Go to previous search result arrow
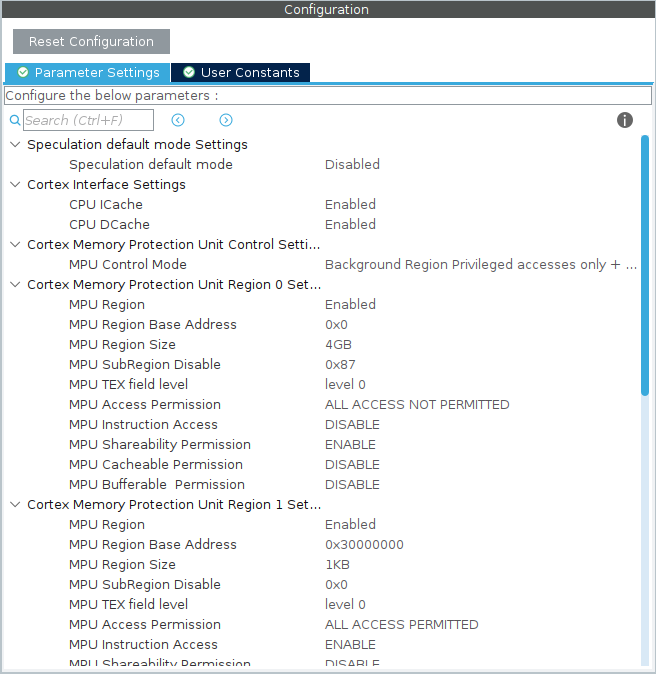This screenshot has height=674, width=656. pyautogui.click(x=178, y=120)
